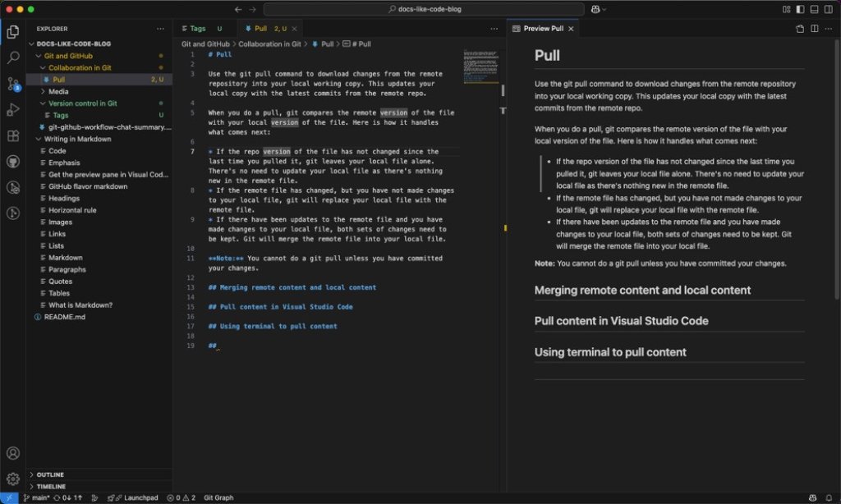Open the Source Control view
Viewport: 841px width, 504px height.
point(13,84)
